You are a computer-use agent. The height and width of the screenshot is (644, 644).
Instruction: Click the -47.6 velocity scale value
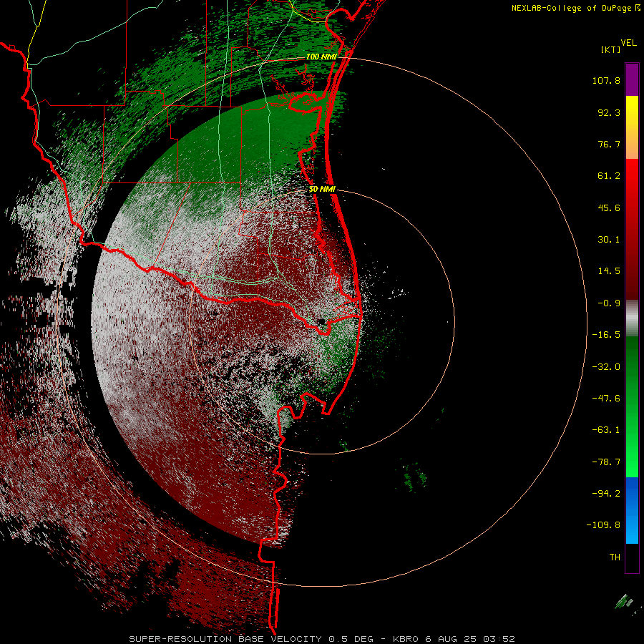[x=606, y=399]
